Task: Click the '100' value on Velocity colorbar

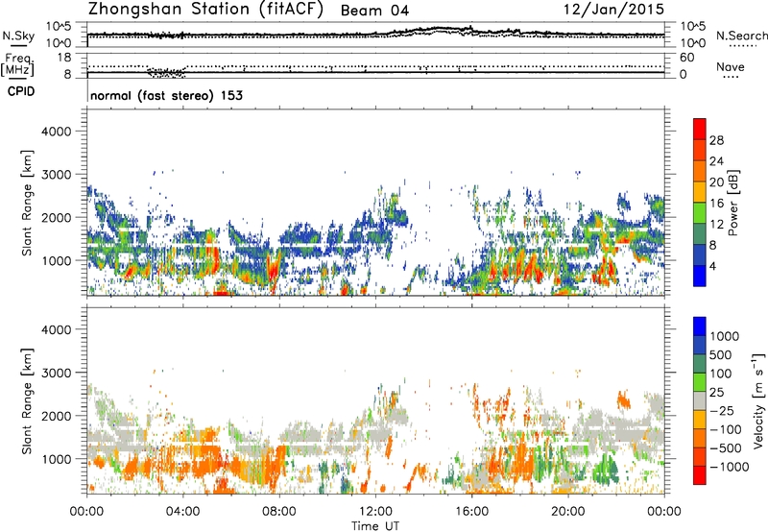Action: pos(721,374)
